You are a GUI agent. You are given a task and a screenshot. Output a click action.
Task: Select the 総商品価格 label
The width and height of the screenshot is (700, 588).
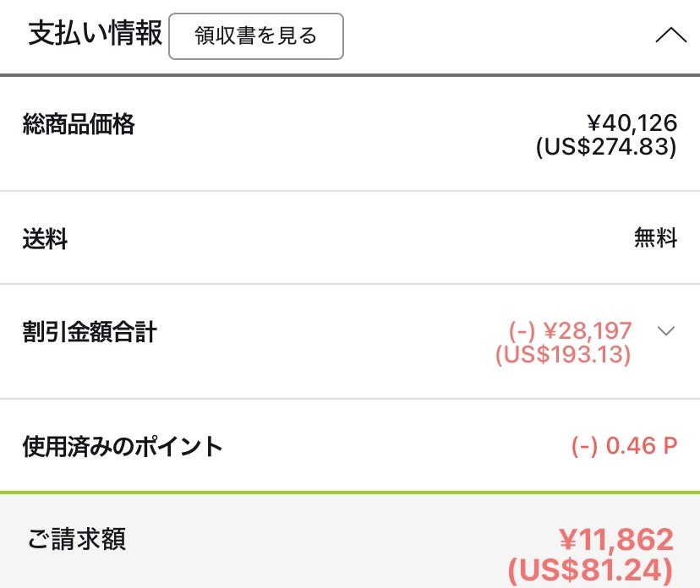(79, 125)
